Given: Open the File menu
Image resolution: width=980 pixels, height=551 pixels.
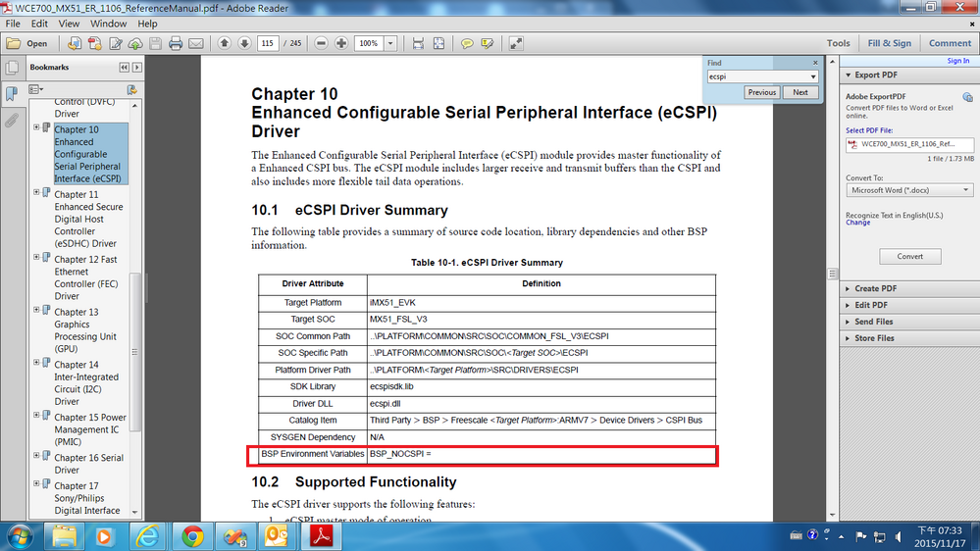Looking at the screenshot, I should coord(13,24).
